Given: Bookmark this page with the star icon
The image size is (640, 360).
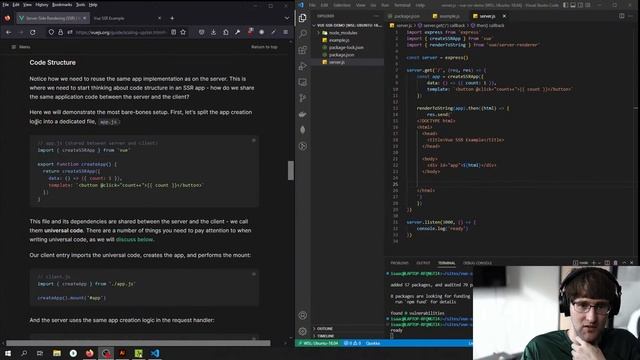Looking at the screenshot, I should [x=183, y=32].
